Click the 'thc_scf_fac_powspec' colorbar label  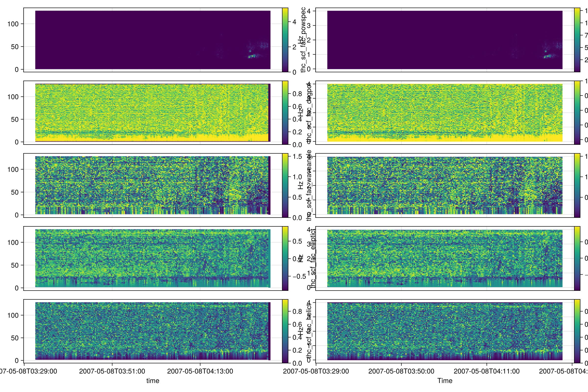point(303,40)
